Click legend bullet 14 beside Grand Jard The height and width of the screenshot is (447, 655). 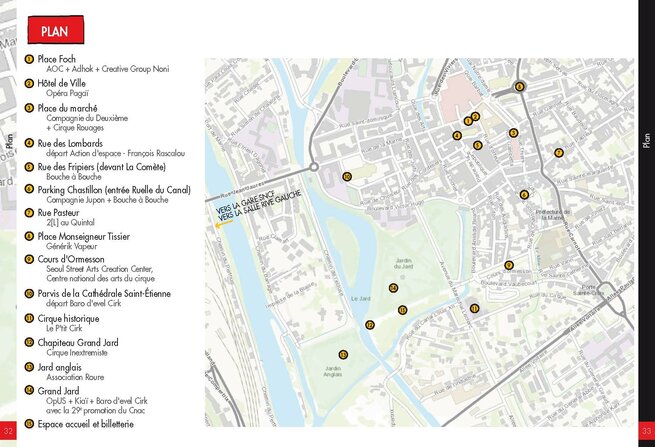(29, 391)
